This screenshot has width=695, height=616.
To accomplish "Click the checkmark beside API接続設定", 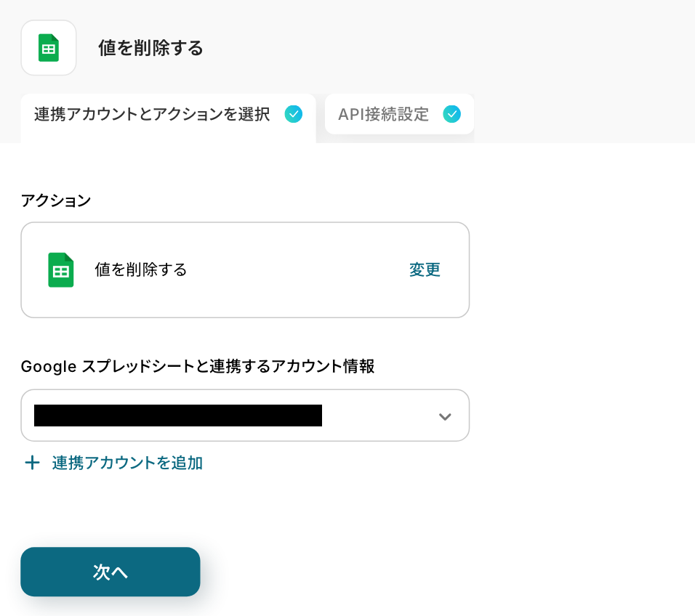I will coord(452,114).
